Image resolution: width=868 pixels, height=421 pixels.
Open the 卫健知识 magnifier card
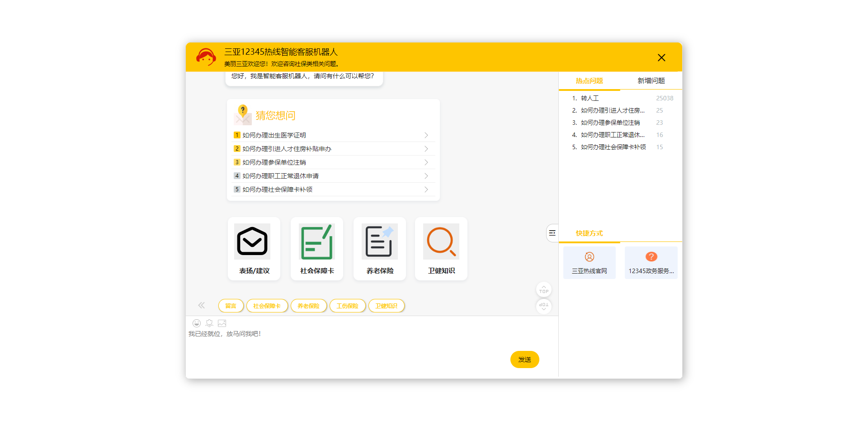[441, 249]
